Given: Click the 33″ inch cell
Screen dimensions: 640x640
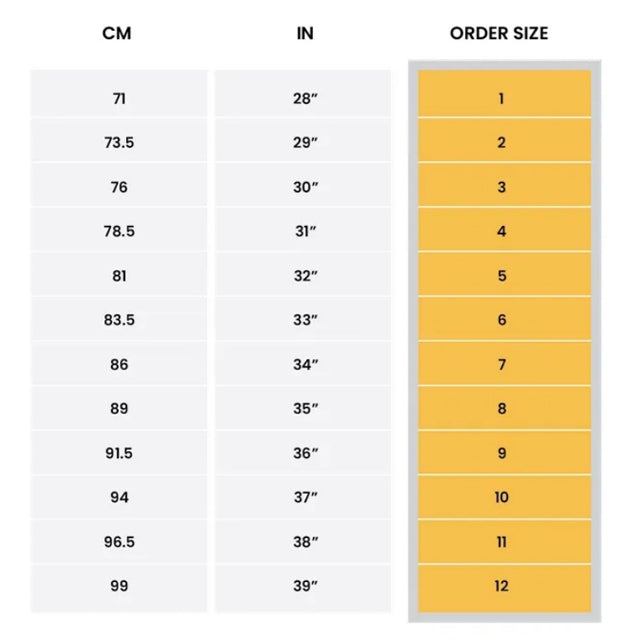Looking at the screenshot, I should coord(306,320).
